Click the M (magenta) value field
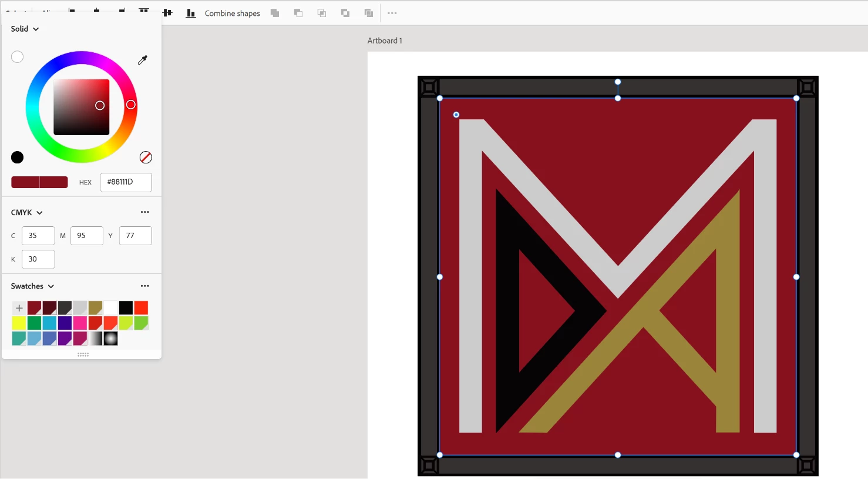Viewport: 868px width, 479px height. tap(87, 236)
